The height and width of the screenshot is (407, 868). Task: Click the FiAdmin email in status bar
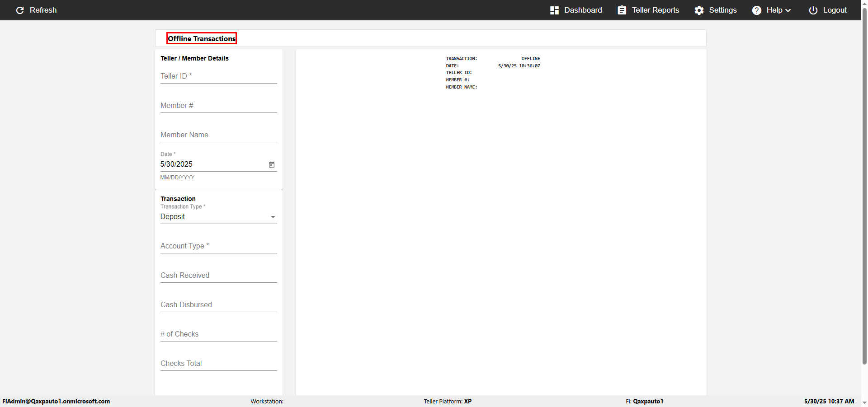(x=56, y=401)
